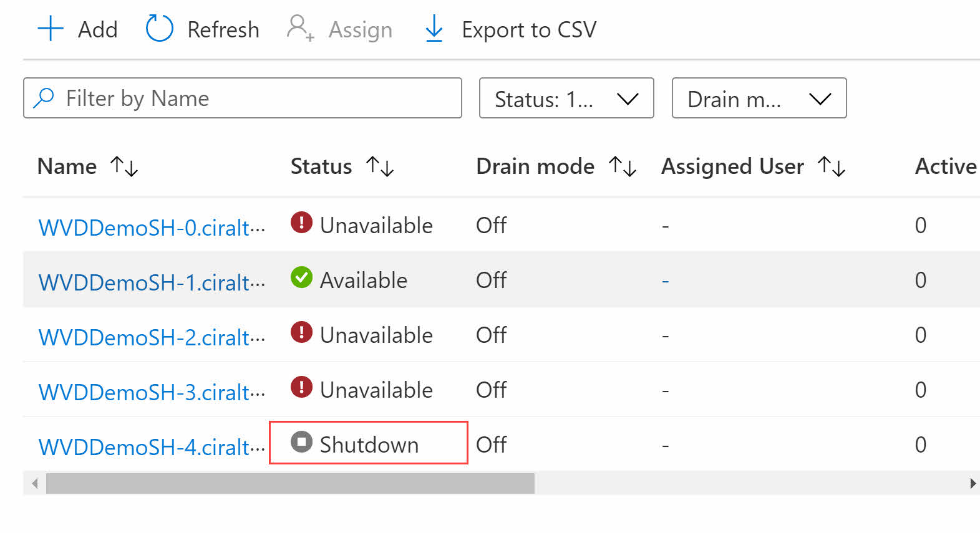Open session host WVDDemoSH-4 link
The height and width of the screenshot is (533, 980).
[x=152, y=447]
